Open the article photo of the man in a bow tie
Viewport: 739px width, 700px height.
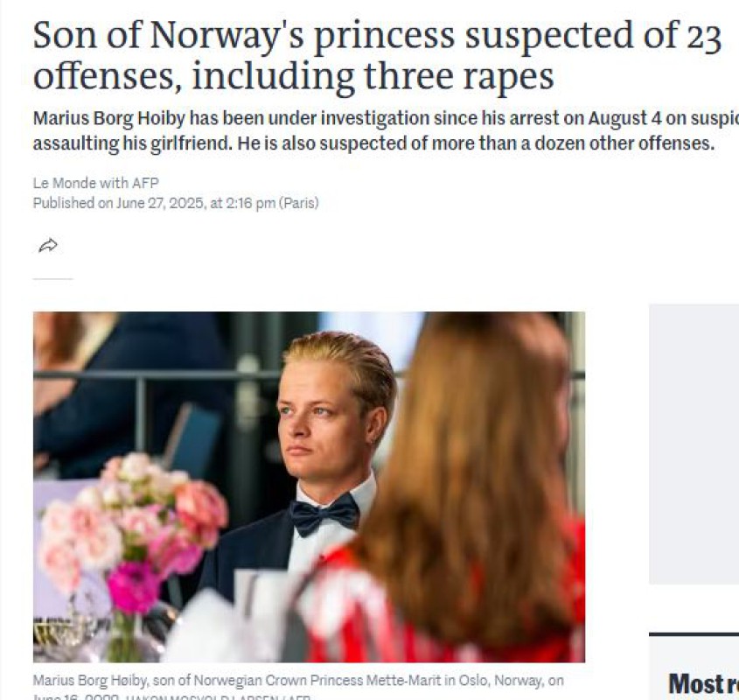[x=309, y=486]
